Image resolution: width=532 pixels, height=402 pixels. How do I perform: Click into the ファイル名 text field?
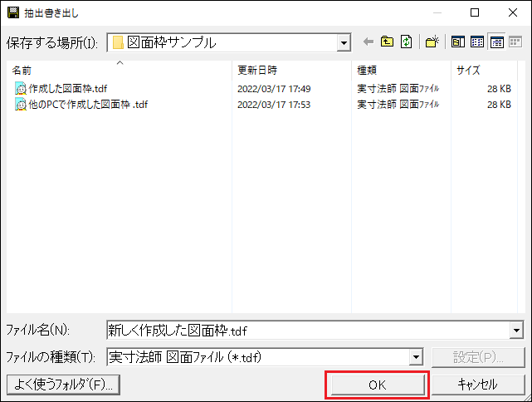308,330
